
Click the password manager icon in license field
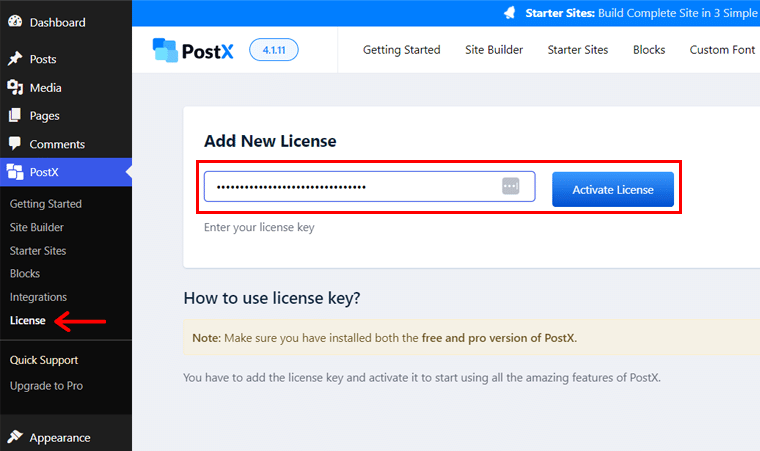[510, 186]
